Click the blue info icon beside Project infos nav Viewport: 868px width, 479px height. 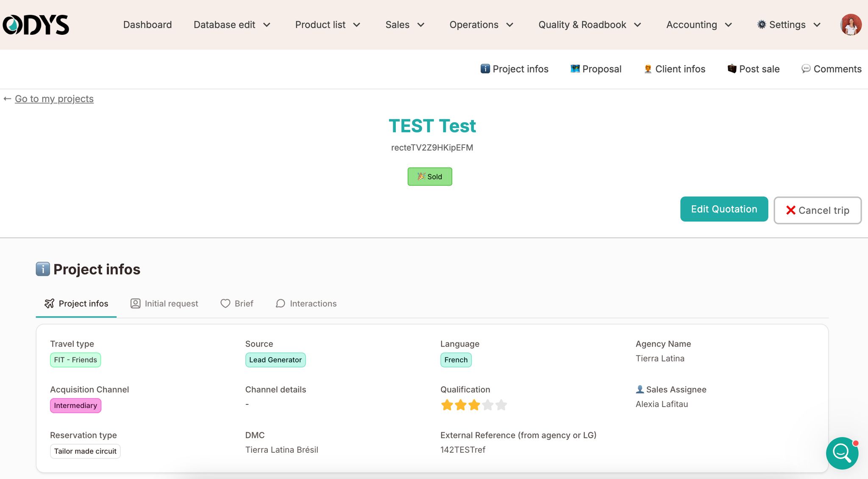485,69
